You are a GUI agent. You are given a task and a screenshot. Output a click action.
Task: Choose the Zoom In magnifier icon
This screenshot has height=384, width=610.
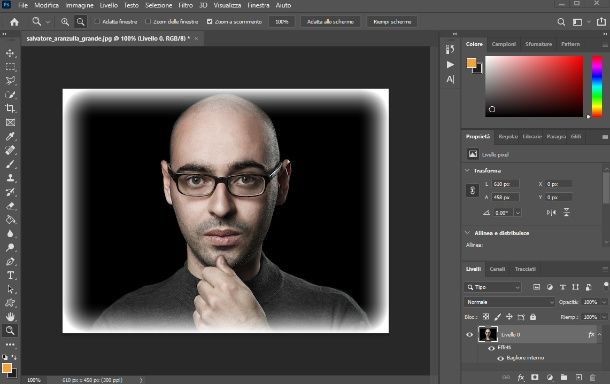(65, 22)
